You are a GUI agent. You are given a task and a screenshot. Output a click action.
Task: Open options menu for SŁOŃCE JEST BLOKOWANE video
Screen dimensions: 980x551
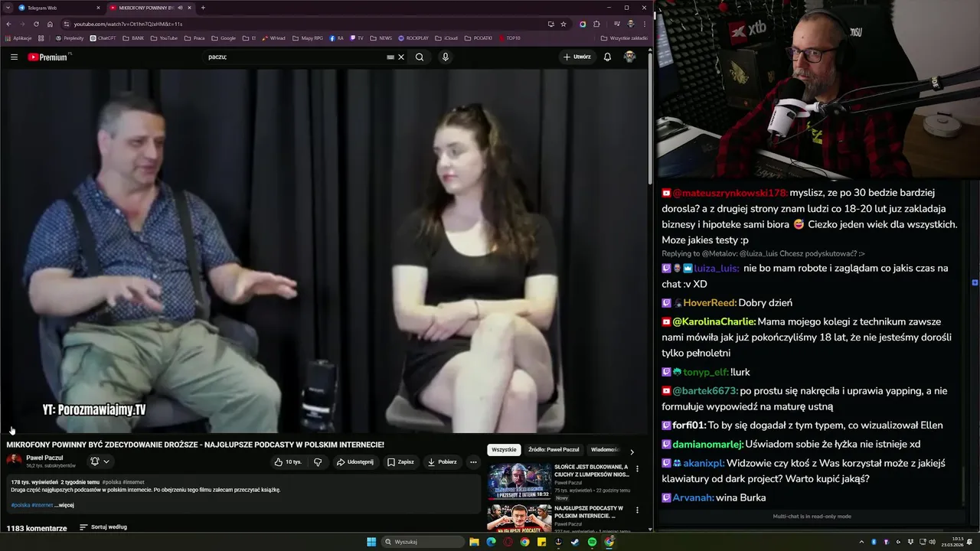(637, 468)
